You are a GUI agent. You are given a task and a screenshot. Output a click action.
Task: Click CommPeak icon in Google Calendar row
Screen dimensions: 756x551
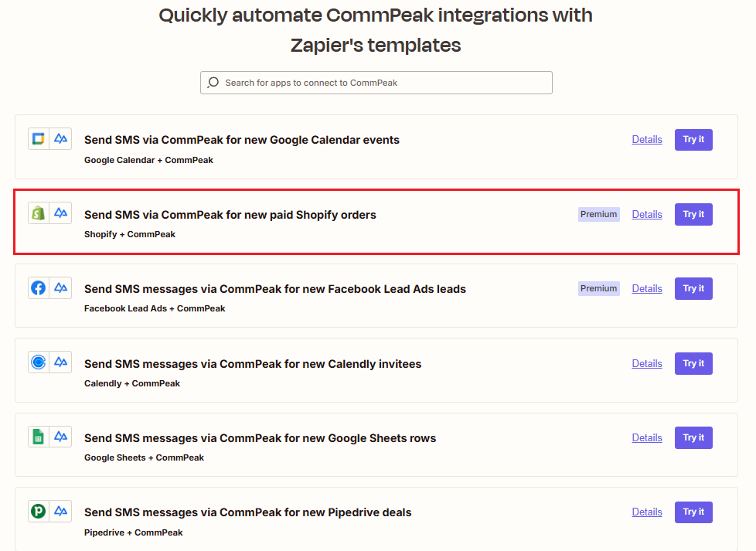(61, 139)
